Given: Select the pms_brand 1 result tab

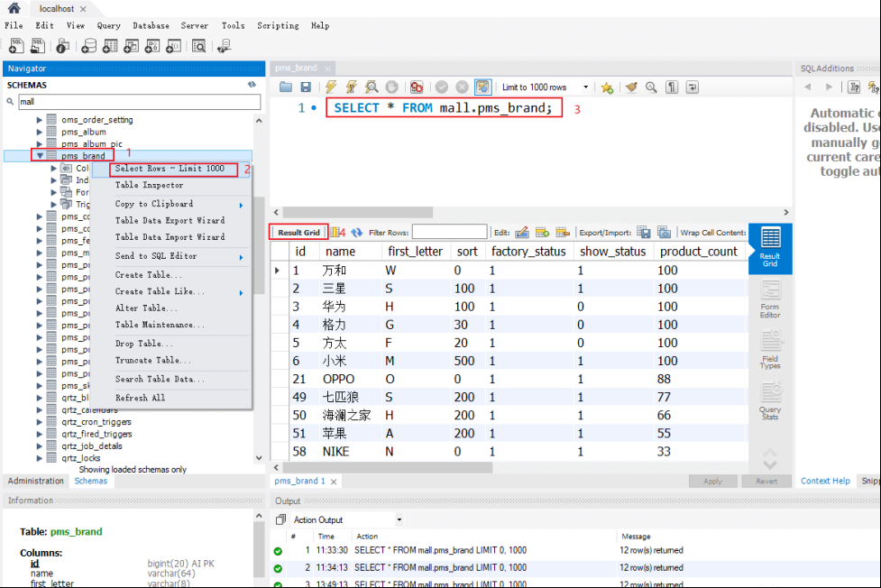Looking at the screenshot, I should pos(299,482).
